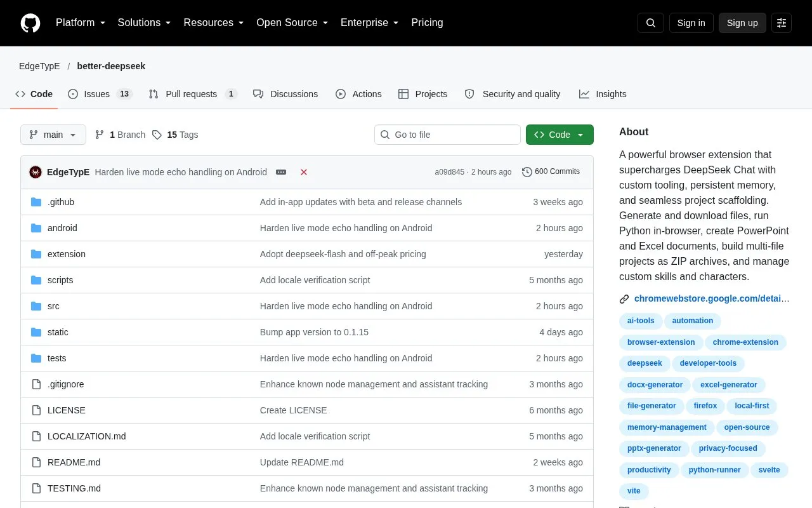Viewport: 812px width, 508px height.
Task: Click the static folder icon
Action: coord(36,332)
